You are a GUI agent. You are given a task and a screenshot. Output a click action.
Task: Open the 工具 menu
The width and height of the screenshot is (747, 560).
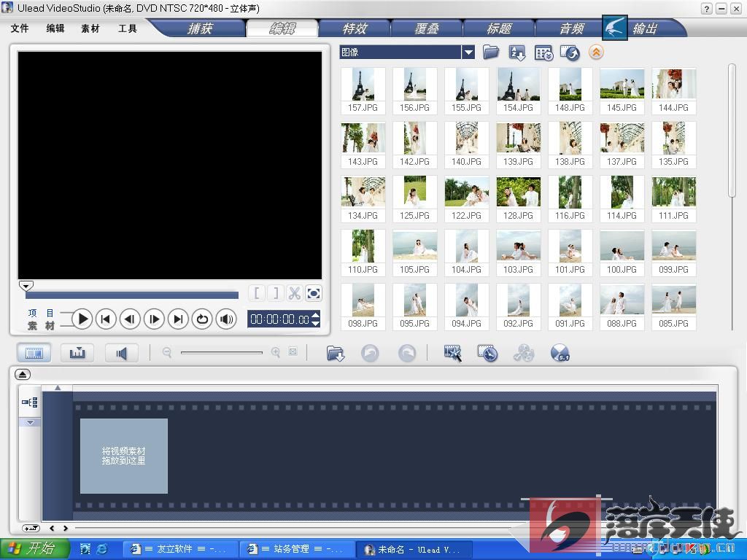pos(127,28)
